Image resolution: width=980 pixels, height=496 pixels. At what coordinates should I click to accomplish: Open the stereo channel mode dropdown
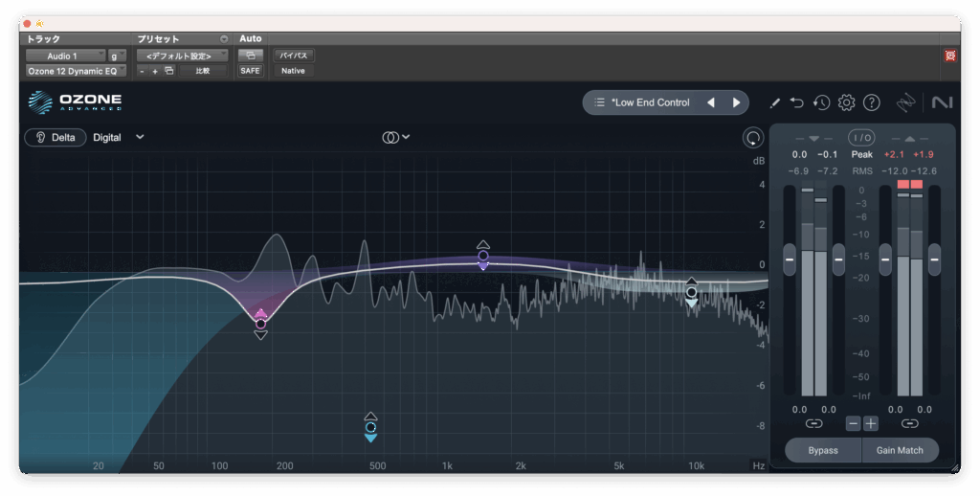(x=395, y=137)
